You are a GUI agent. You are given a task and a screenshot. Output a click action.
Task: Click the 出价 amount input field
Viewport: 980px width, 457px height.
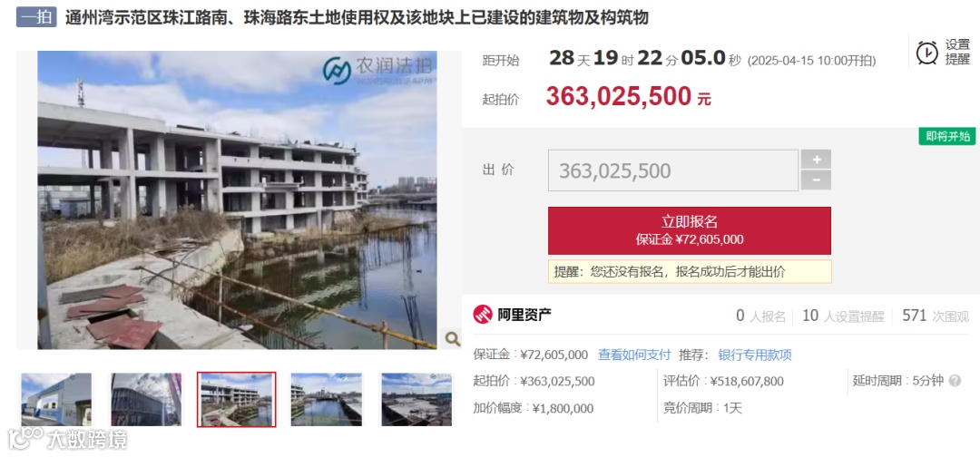click(x=673, y=170)
